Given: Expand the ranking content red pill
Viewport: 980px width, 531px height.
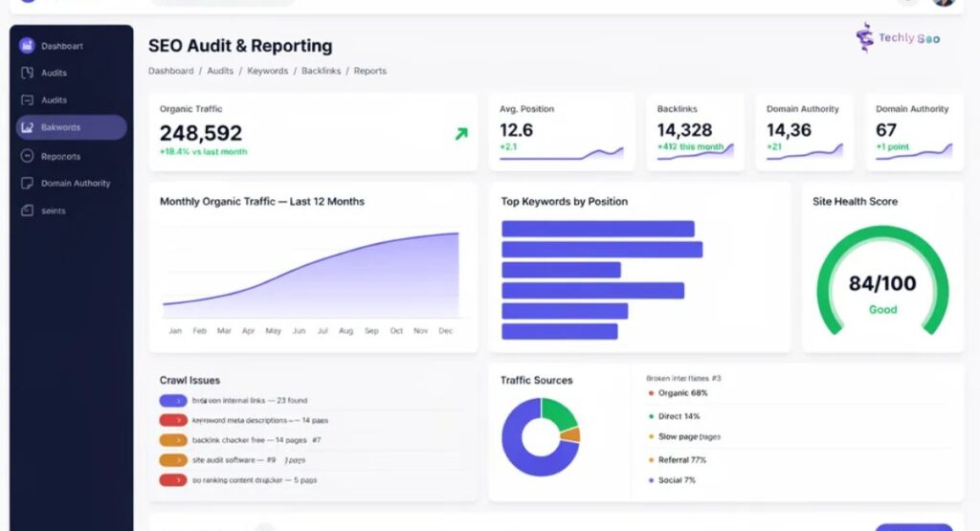Looking at the screenshot, I should (173, 480).
